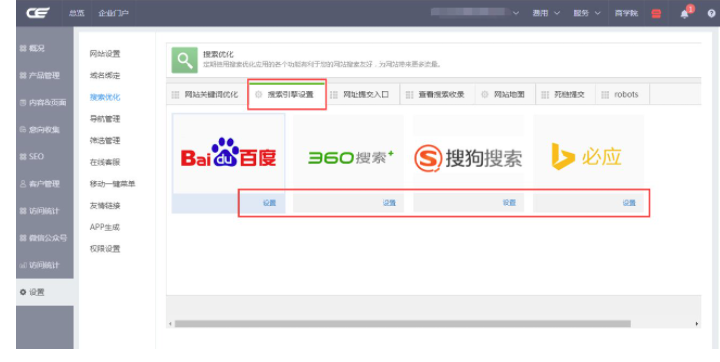The width and height of the screenshot is (720, 362).
Task: Click the green magnifier 搜索优化 icon
Action: coord(185,60)
